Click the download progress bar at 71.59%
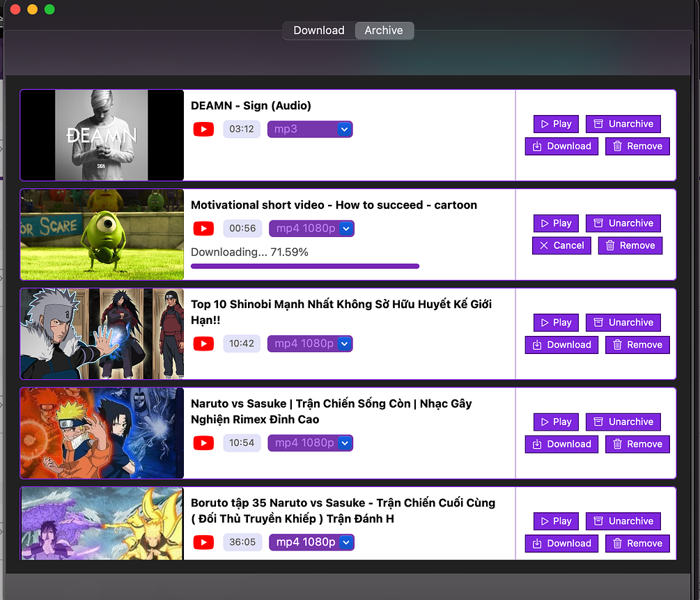 tap(304, 266)
